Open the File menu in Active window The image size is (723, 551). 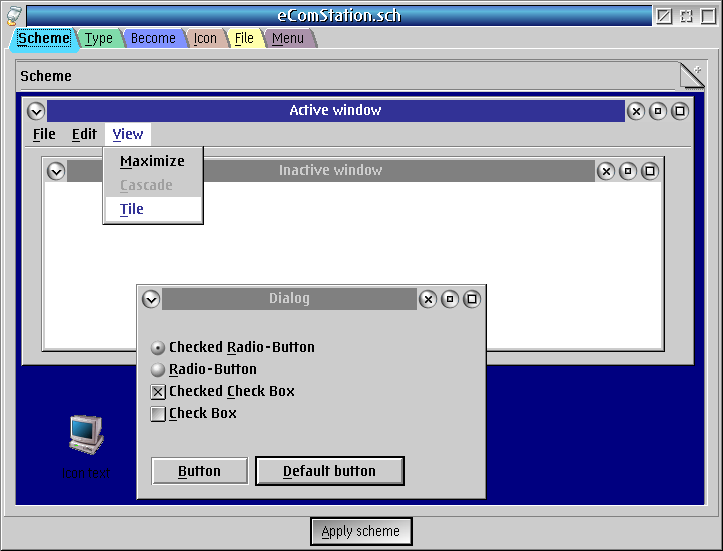click(x=44, y=134)
